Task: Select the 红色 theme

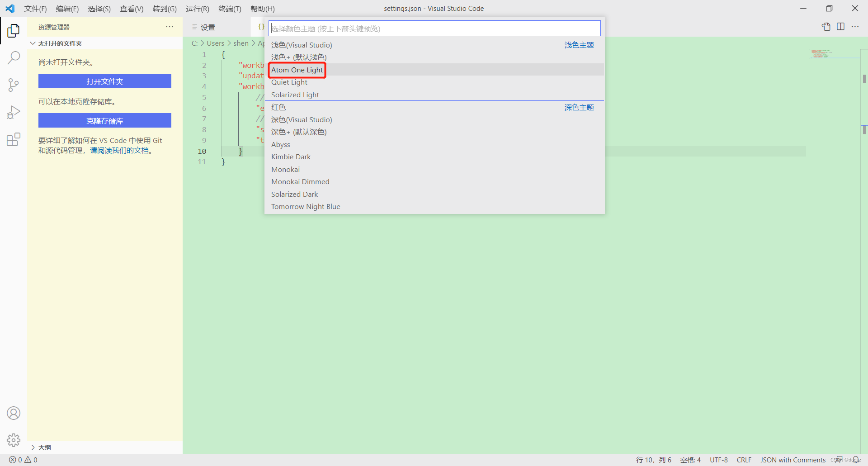Action: click(x=434, y=107)
